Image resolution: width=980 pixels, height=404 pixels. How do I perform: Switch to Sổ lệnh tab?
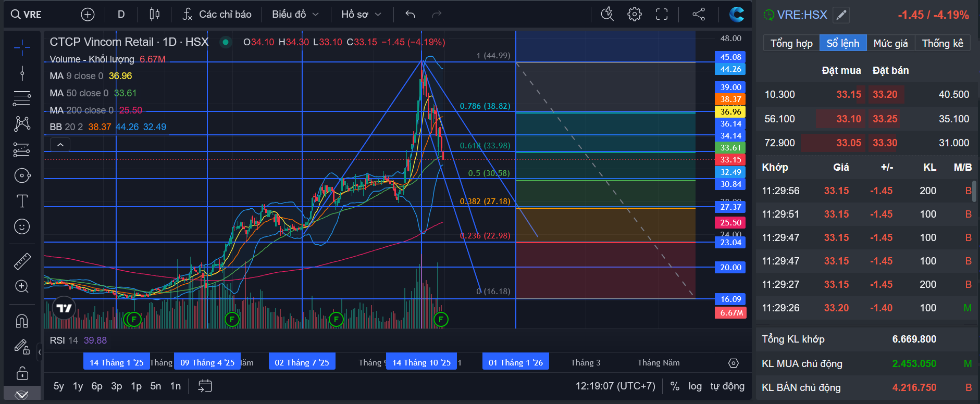tap(843, 43)
